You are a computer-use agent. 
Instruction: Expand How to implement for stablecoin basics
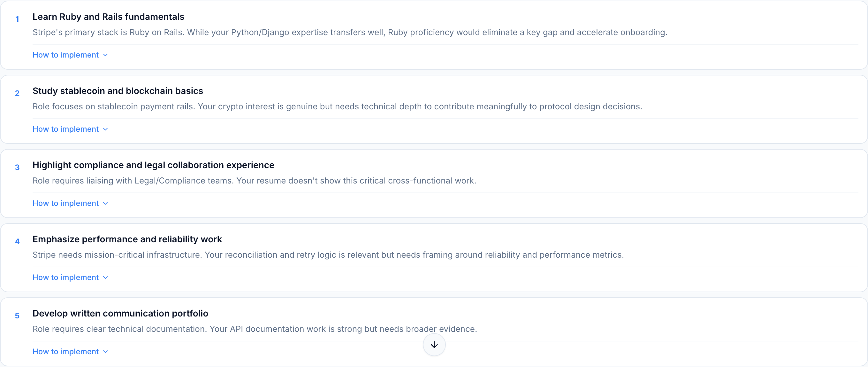pyautogui.click(x=66, y=129)
